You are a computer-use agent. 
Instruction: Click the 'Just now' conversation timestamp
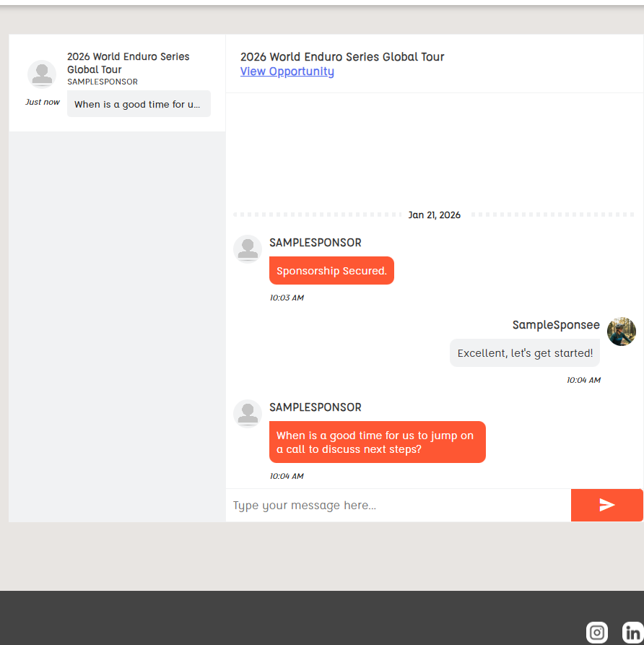pyautogui.click(x=43, y=102)
